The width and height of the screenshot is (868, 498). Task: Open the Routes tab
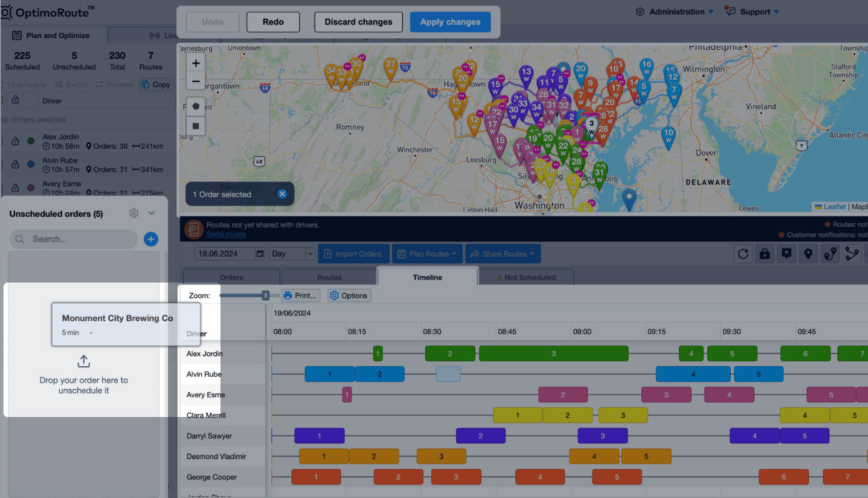point(329,277)
